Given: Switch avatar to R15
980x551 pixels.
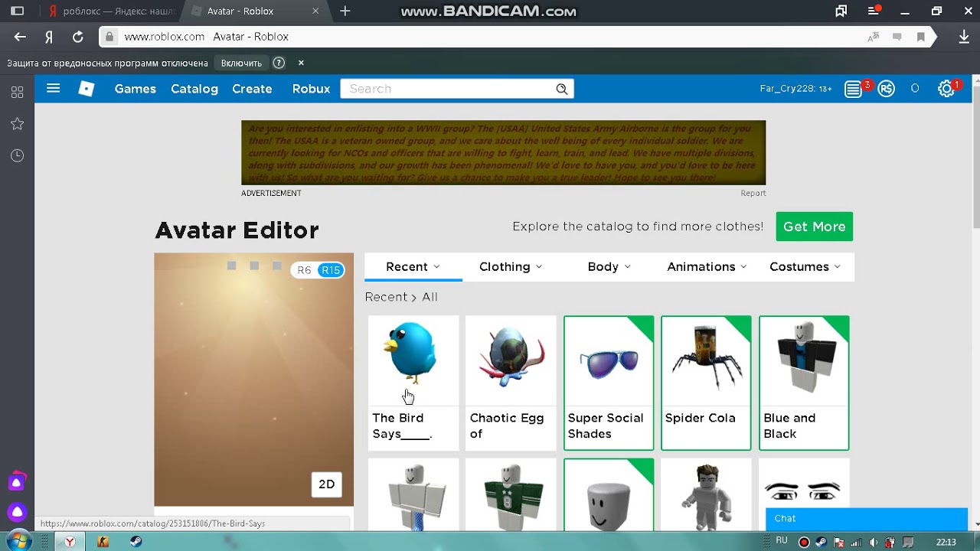Looking at the screenshot, I should click(331, 270).
